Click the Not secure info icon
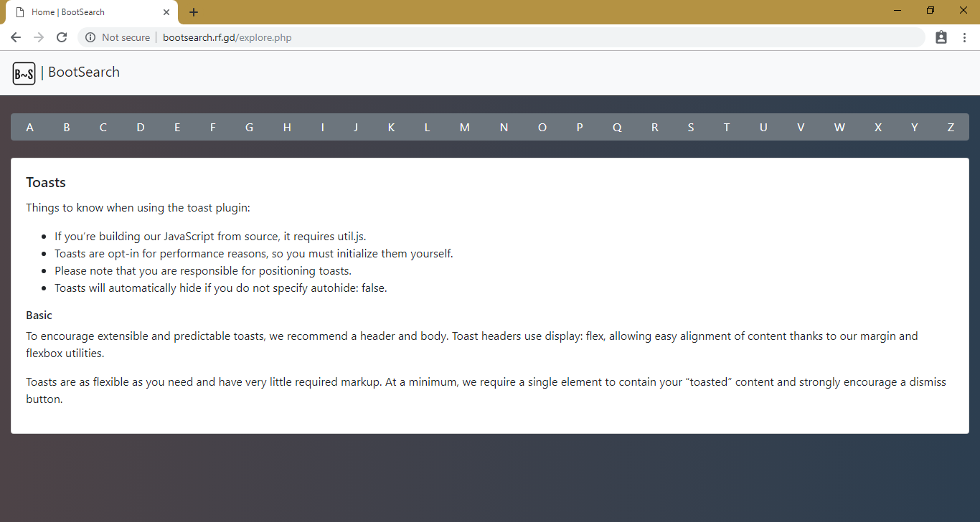The height and width of the screenshot is (522, 980). (x=90, y=37)
